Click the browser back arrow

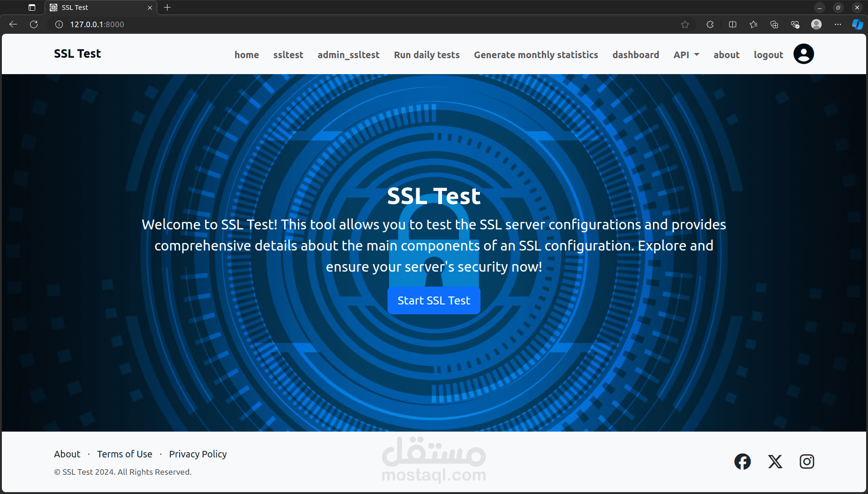pyautogui.click(x=13, y=24)
